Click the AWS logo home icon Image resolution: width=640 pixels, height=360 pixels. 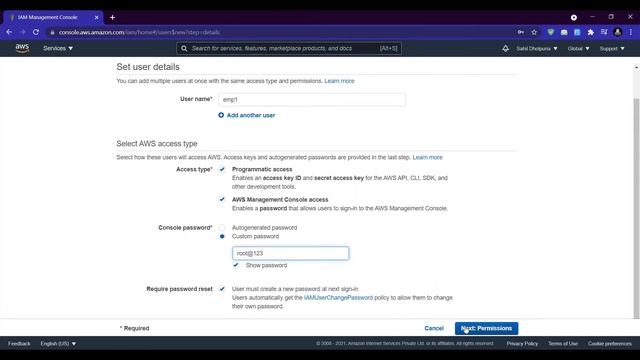pyautogui.click(x=22, y=48)
